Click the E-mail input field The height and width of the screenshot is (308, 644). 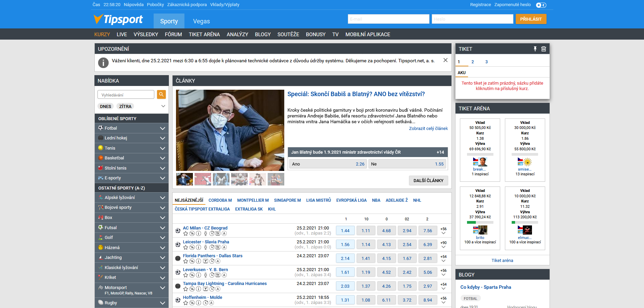pyautogui.click(x=388, y=19)
